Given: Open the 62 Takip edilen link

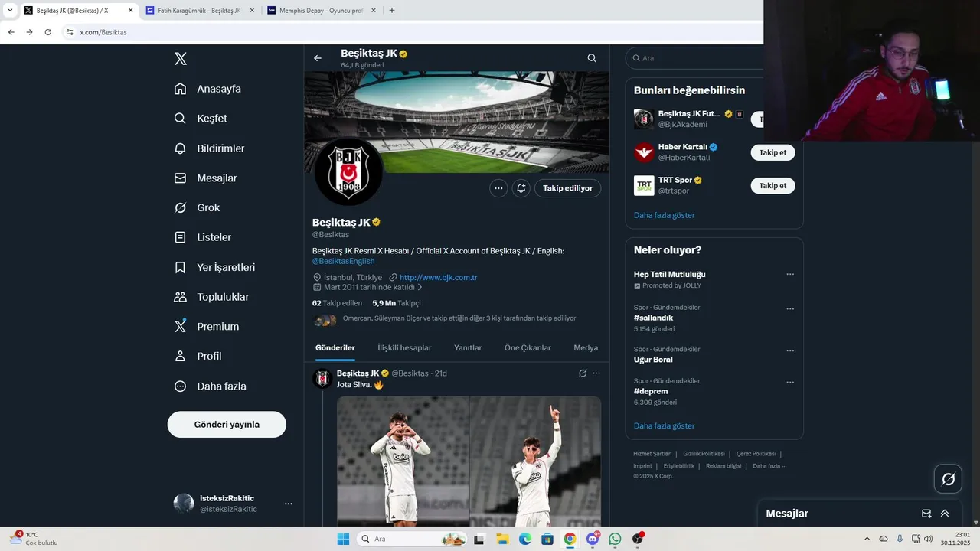Looking at the screenshot, I should 337,303.
